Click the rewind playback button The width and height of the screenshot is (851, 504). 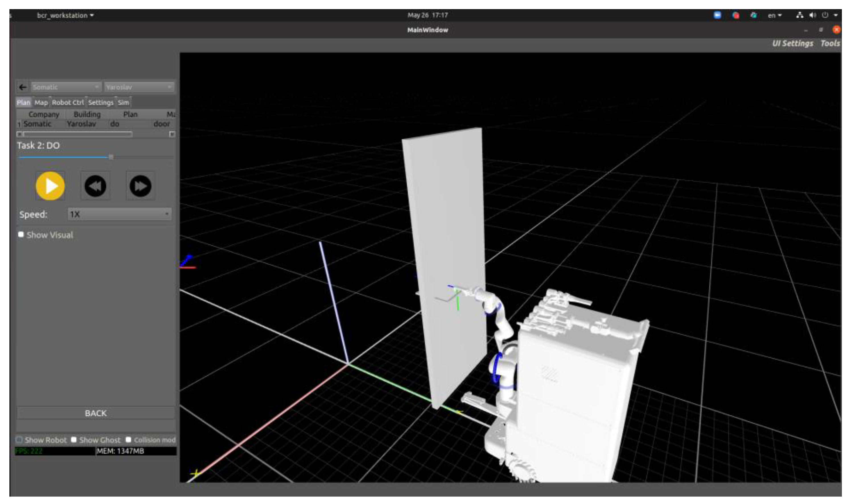[95, 186]
